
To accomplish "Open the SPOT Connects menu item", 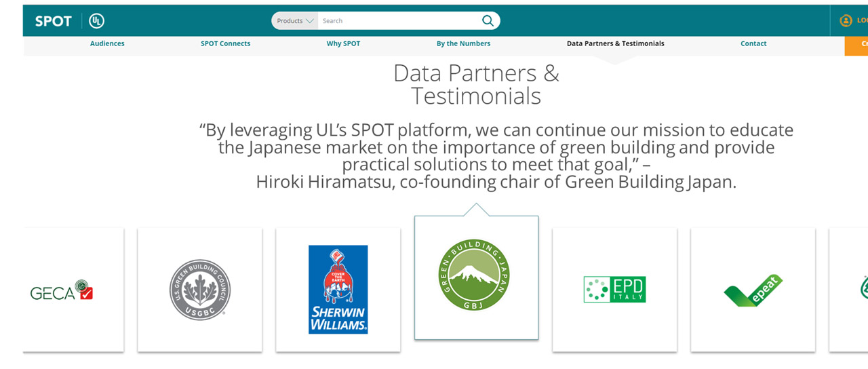I will pyautogui.click(x=225, y=43).
